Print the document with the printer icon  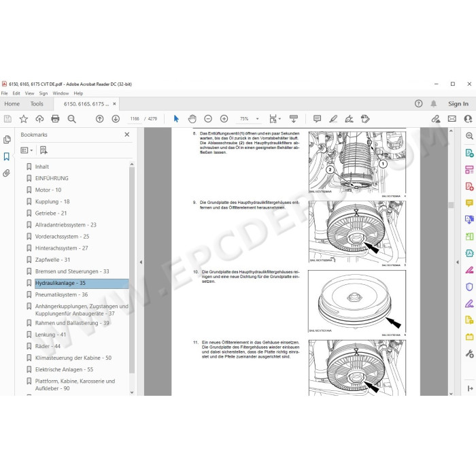click(x=55, y=119)
